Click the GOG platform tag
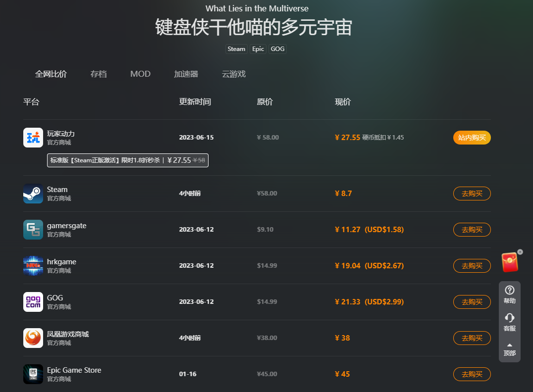 [277, 49]
